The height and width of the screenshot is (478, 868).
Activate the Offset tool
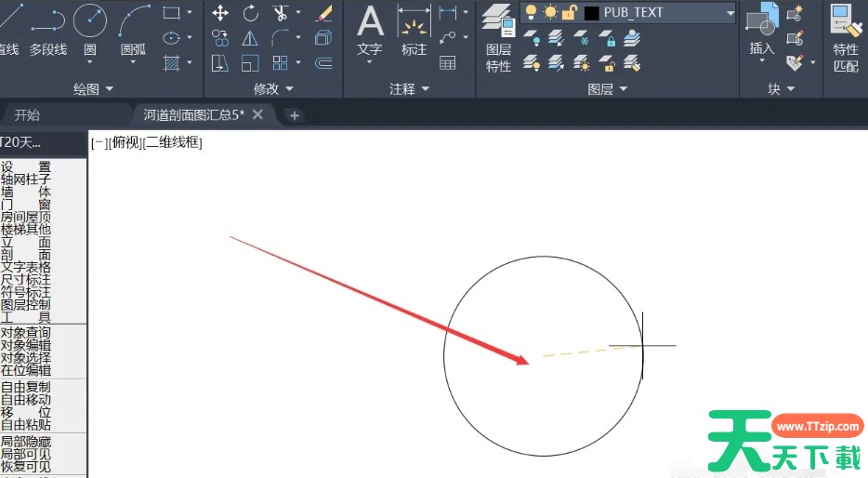pos(323,63)
